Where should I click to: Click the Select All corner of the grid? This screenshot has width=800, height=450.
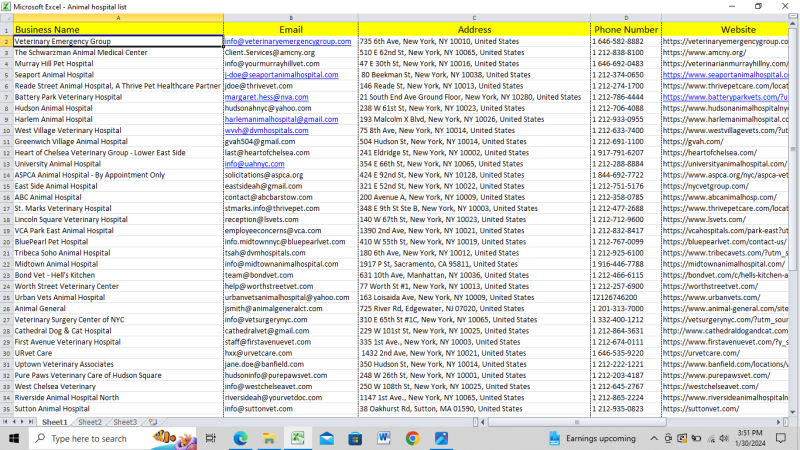[6, 18]
